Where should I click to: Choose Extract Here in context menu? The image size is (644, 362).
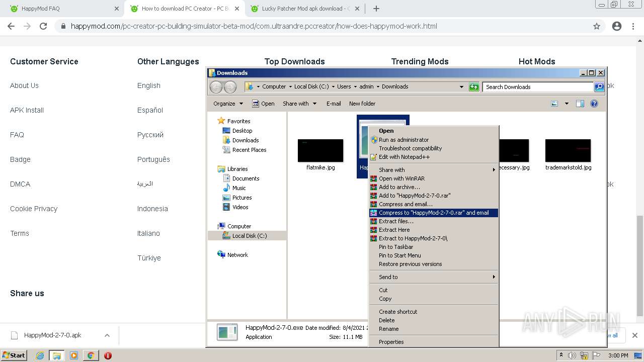point(434,230)
